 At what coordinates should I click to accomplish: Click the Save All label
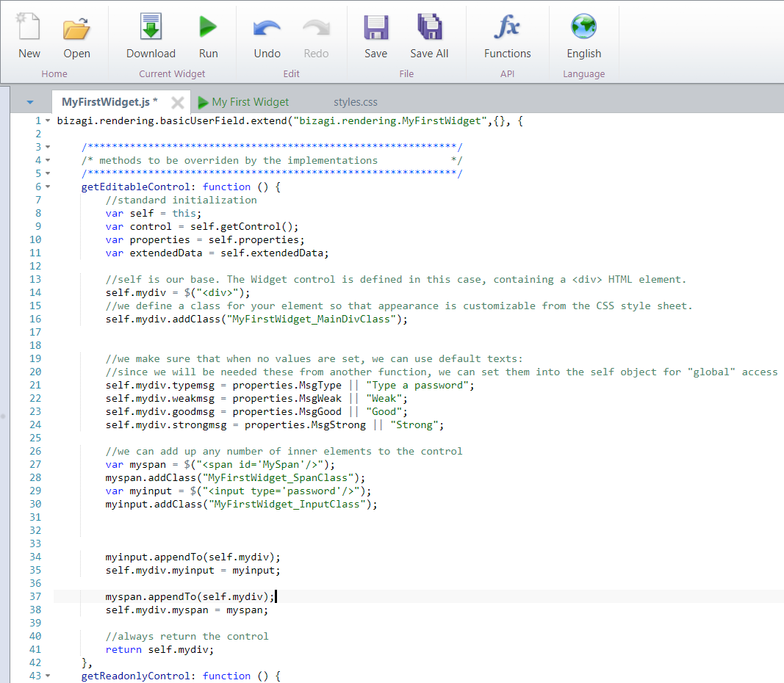[429, 54]
